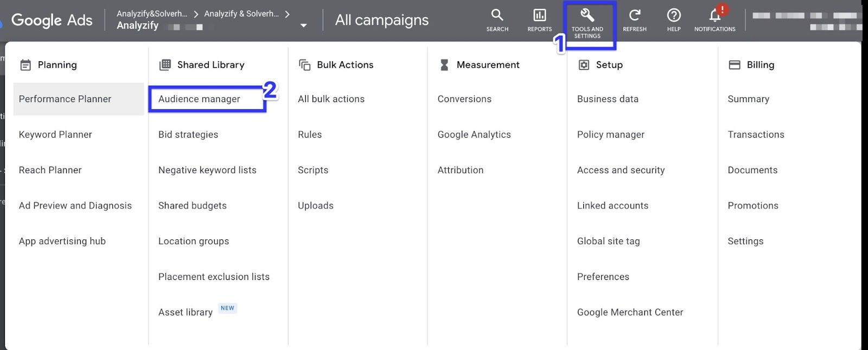Image resolution: width=868 pixels, height=350 pixels.
Task: Open Business data under Setup
Action: pyautogui.click(x=608, y=99)
